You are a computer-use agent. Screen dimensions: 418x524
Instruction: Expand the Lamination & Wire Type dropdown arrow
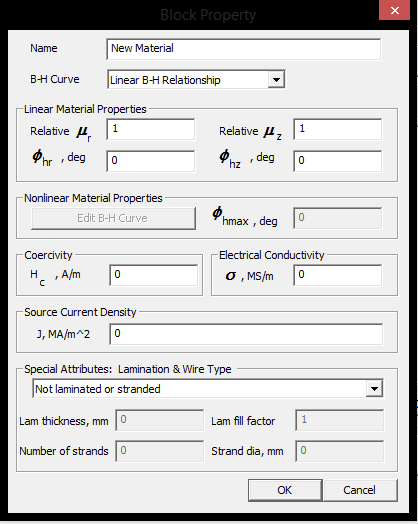tap(374, 388)
